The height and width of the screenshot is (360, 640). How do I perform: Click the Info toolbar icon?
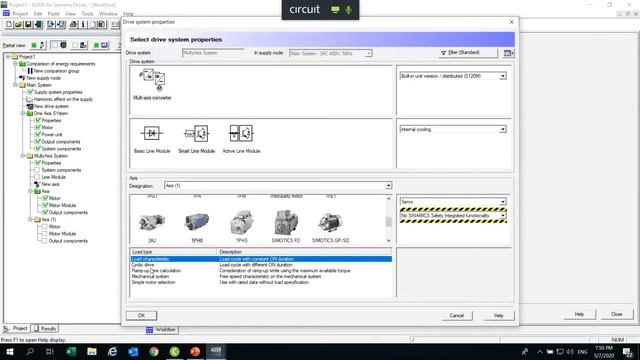pyautogui.click(x=83, y=24)
